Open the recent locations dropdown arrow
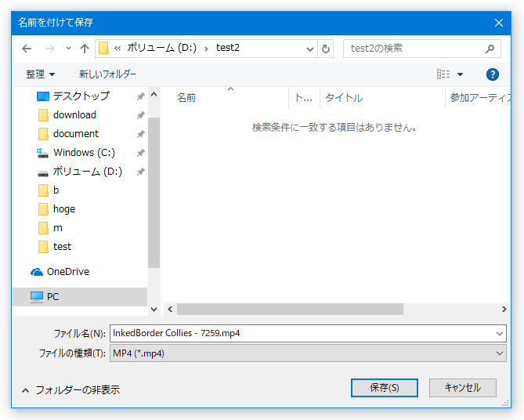The width and height of the screenshot is (524, 420). 68,49
